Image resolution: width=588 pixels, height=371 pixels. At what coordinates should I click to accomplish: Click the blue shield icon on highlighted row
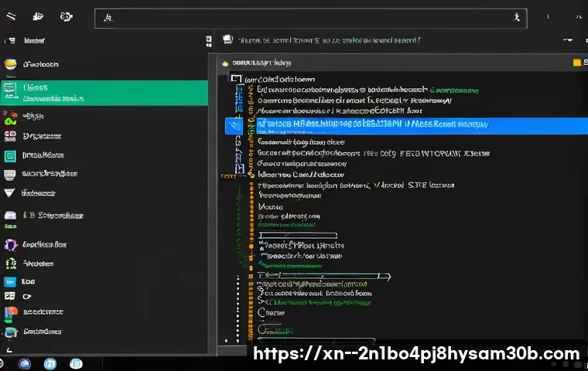233,124
